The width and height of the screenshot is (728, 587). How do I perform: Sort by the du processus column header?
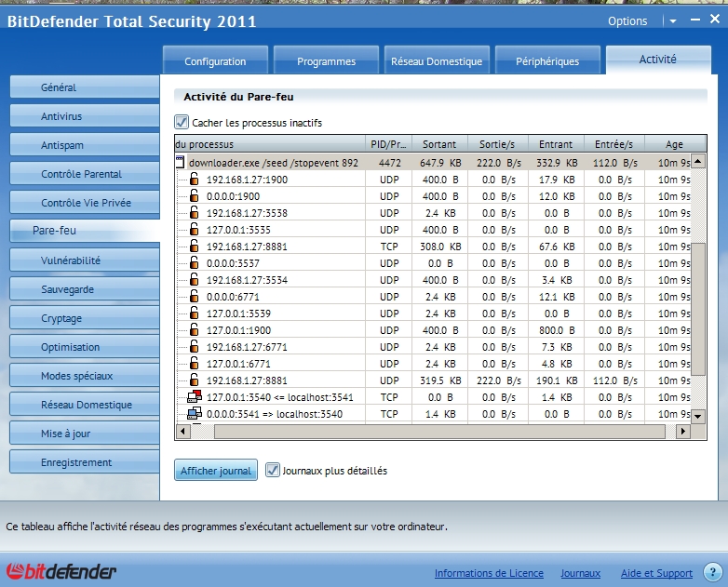[x=270, y=144]
